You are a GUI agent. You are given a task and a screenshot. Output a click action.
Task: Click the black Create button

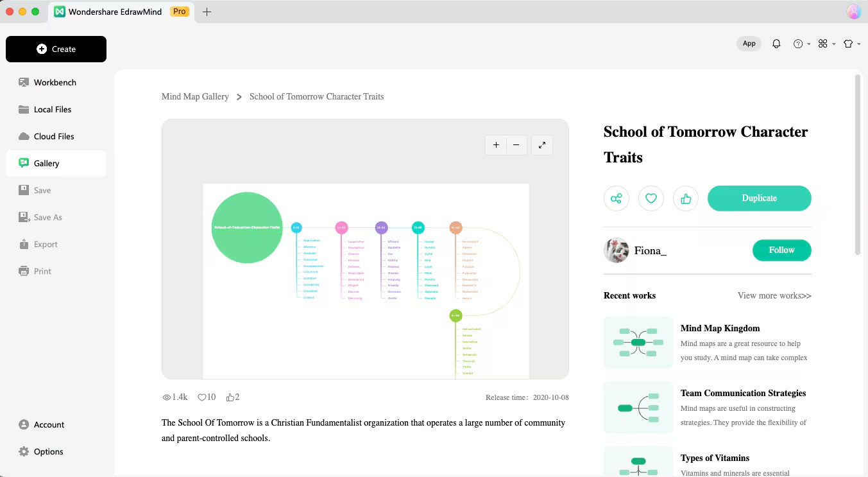point(56,49)
